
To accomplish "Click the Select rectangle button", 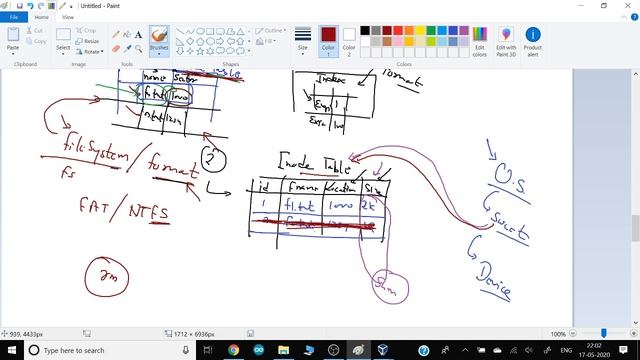I will click(63, 35).
